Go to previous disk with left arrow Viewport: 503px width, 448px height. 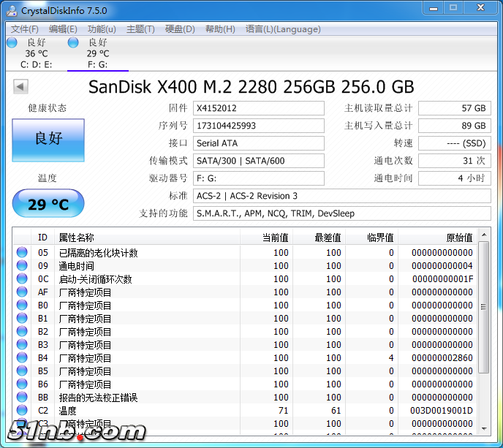pos(20,86)
